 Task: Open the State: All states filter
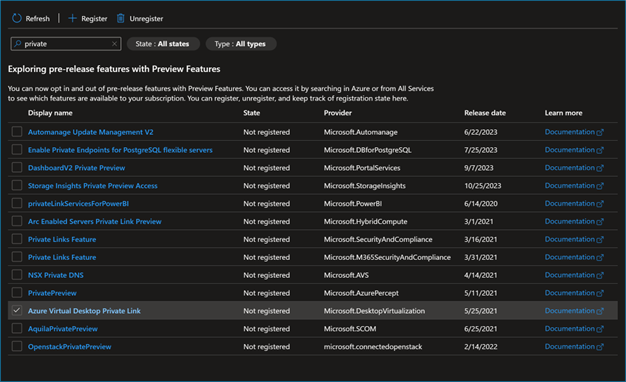[x=163, y=44]
